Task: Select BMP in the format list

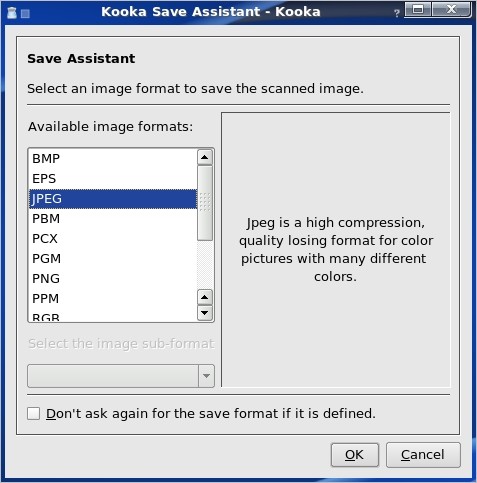Action: tap(113, 159)
